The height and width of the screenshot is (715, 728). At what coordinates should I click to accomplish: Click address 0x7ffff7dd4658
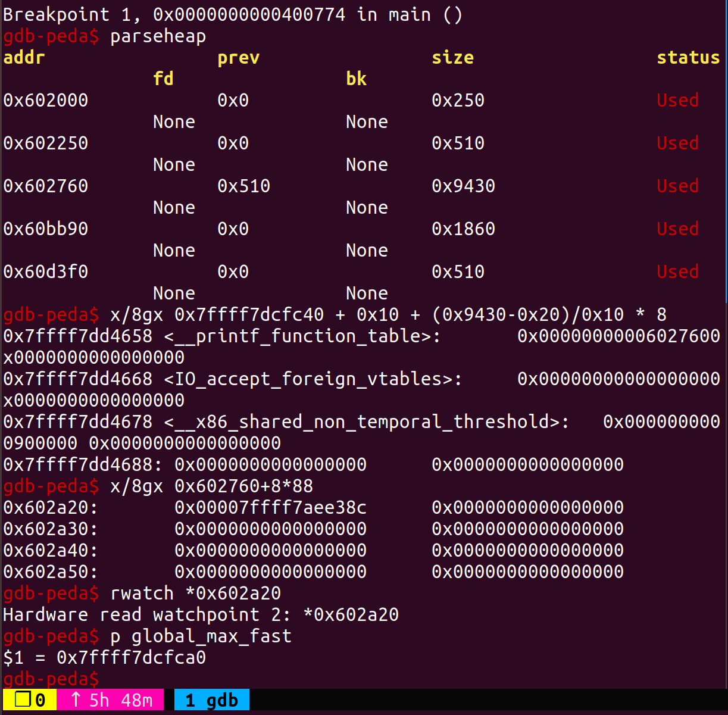[77, 336]
